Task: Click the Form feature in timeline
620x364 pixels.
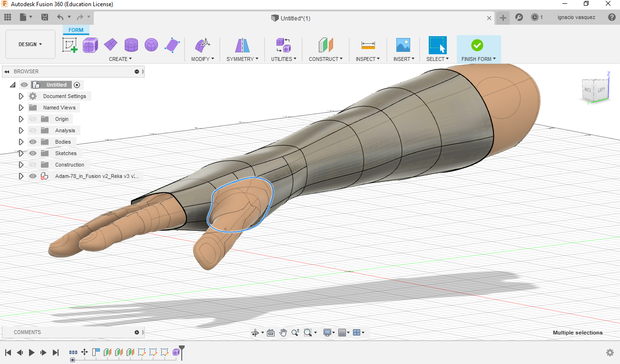Action: pos(176,352)
